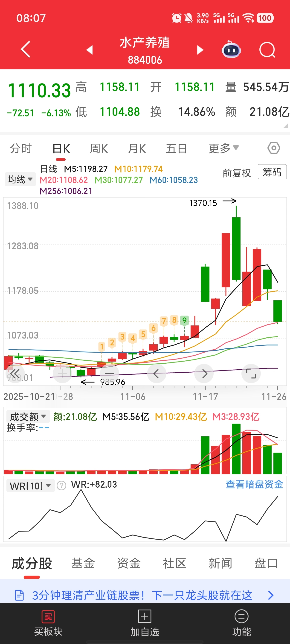The image size is (290, 644).
Task: Select 日K tab
Action: (61, 149)
